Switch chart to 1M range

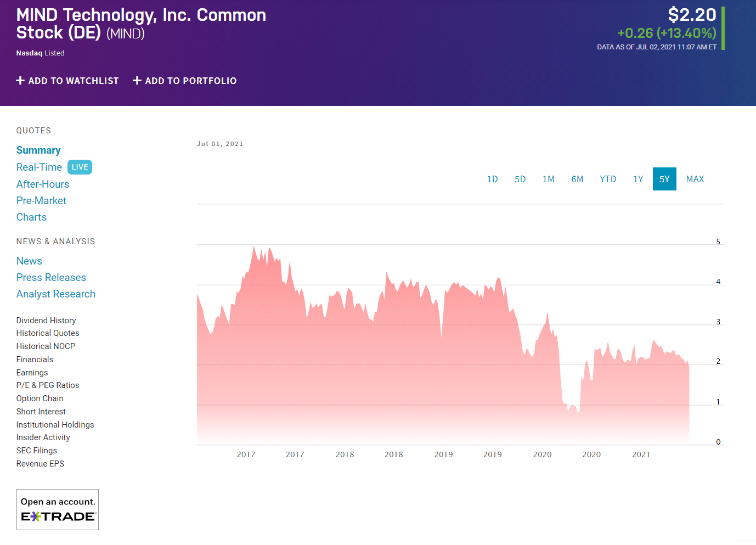[549, 179]
